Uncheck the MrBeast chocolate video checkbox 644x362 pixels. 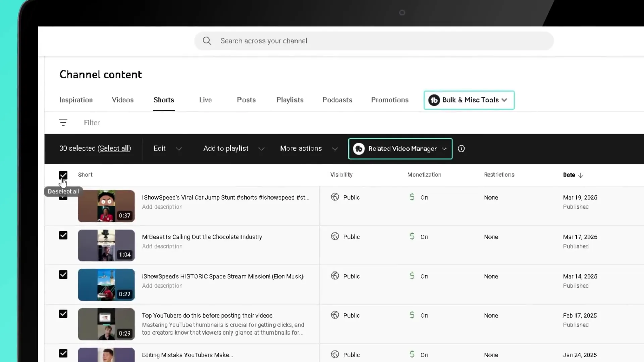tap(63, 235)
